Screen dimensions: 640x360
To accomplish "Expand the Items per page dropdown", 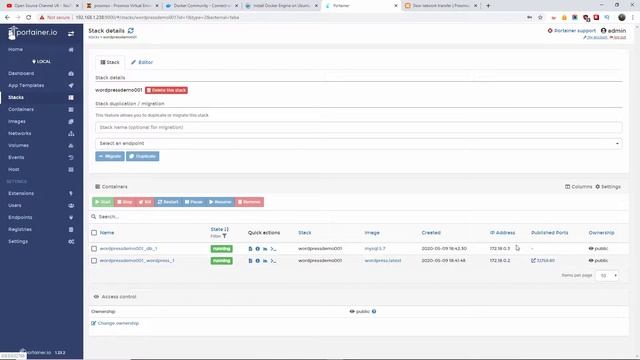I will coord(607,276).
